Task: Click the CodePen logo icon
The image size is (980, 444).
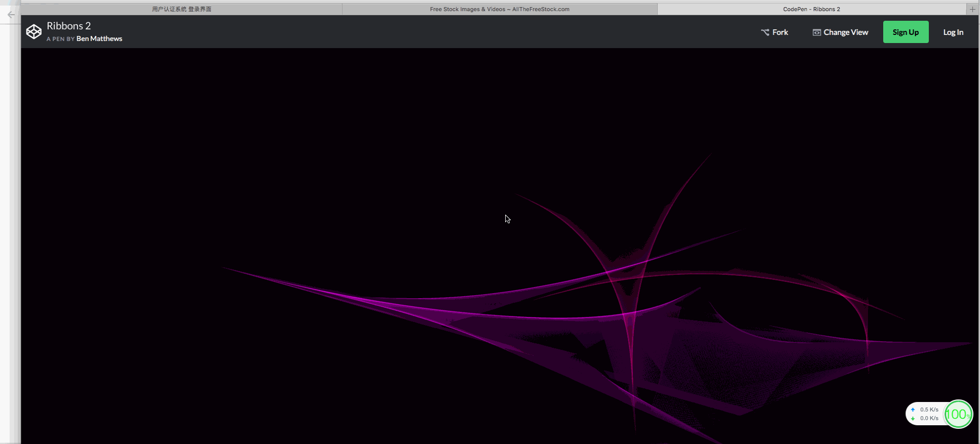Action: tap(34, 32)
